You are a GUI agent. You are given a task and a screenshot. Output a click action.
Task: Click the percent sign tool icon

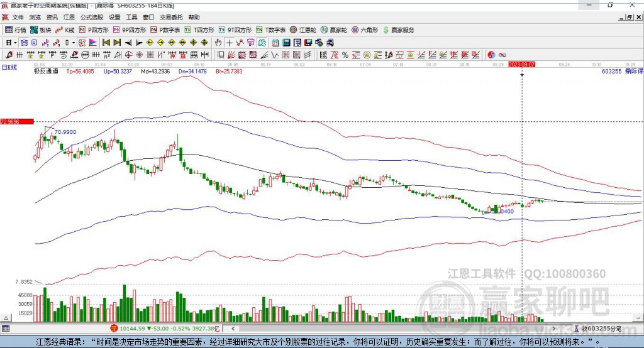[x=345, y=55]
